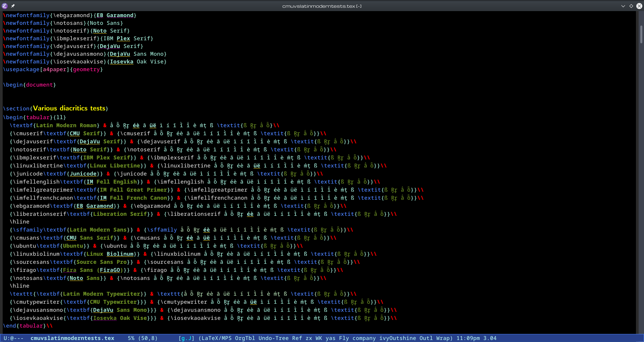Viewport: 644px width, 342px height.
Task: Click bold 'Linux Biolinum' text
Action: (110, 254)
